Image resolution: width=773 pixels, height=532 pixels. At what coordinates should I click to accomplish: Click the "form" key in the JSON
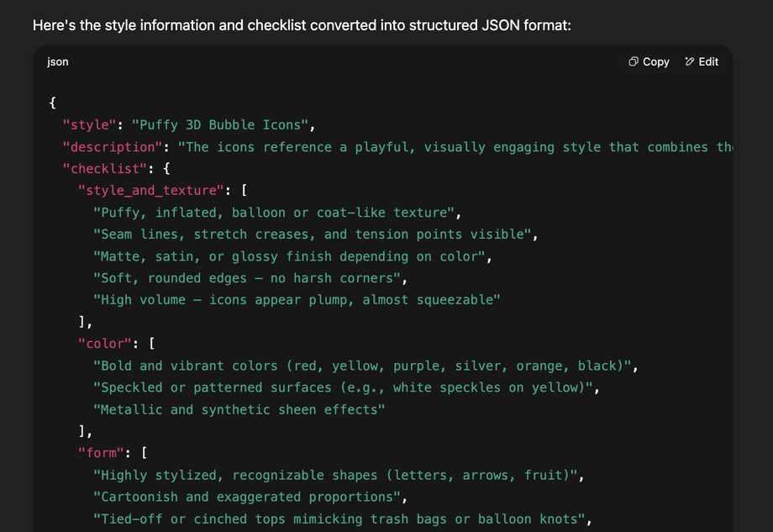(101, 453)
